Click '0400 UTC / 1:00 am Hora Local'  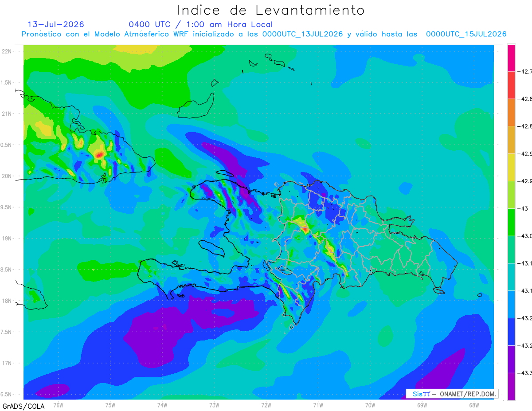pos(200,25)
